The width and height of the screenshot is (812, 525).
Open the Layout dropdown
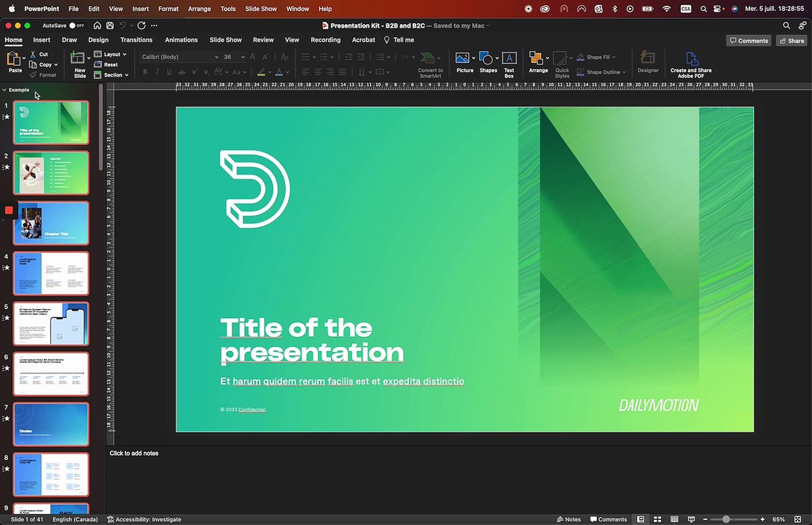pyautogui.click(x=110, y=55)
